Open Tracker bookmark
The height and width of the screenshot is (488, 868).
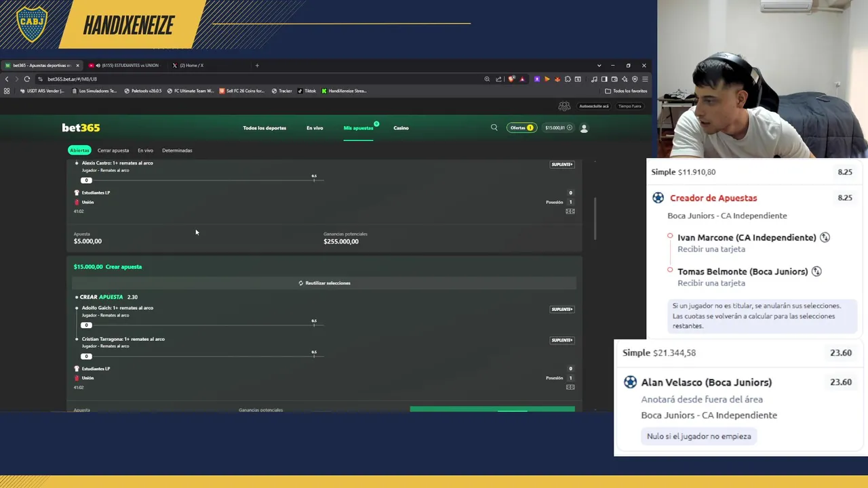pos(282,91)
